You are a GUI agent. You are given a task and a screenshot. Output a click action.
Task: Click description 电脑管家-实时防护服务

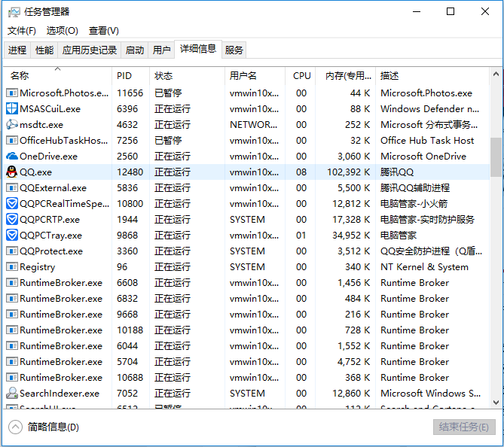click(427, 219)
